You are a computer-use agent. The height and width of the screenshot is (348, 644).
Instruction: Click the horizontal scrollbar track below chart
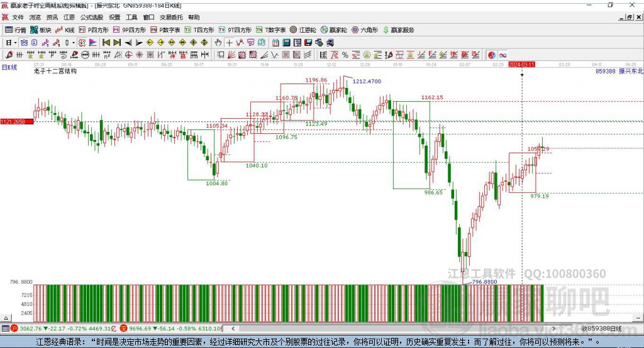point(393,329)
